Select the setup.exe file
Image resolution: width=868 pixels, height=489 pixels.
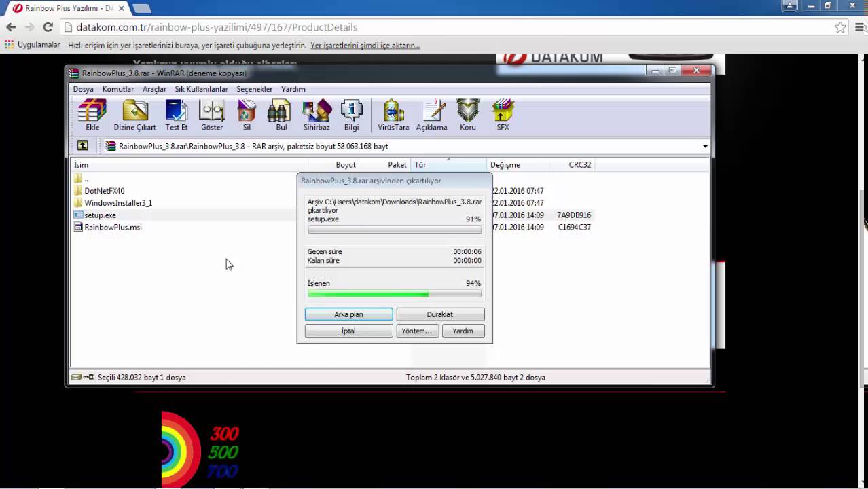pos(95,215)
